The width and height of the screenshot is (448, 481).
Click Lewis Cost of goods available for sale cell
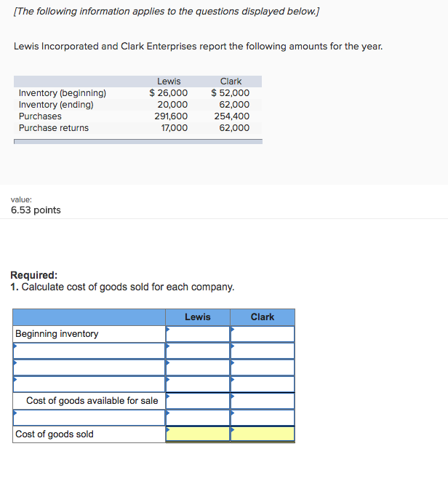(x=198, y=401)
